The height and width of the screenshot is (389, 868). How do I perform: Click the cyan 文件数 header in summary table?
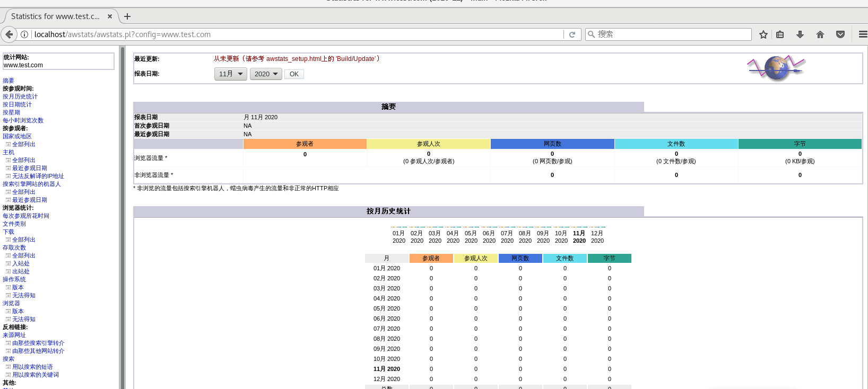676,144
